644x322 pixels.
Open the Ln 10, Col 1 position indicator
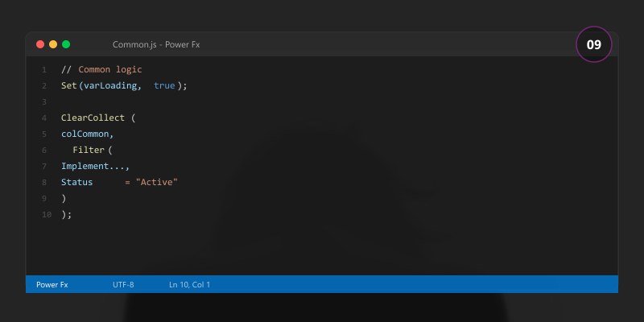coord(189,284)
